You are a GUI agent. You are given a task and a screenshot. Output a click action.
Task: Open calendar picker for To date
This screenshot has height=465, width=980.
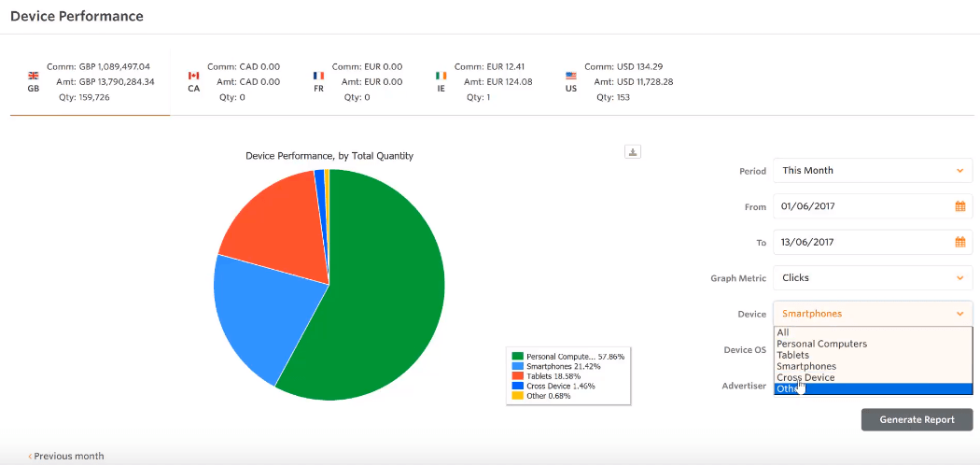(959, 242)
